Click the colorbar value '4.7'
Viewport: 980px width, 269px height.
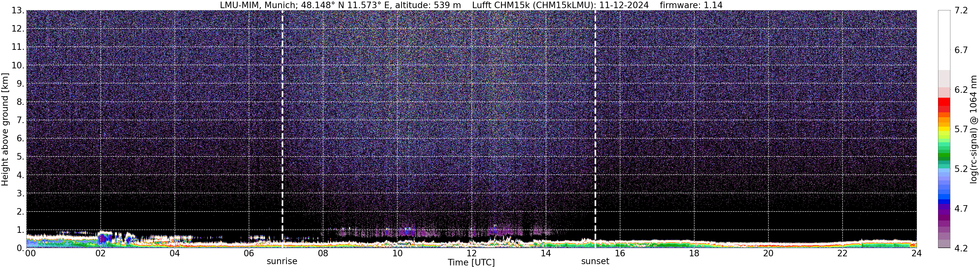[961, 209]
